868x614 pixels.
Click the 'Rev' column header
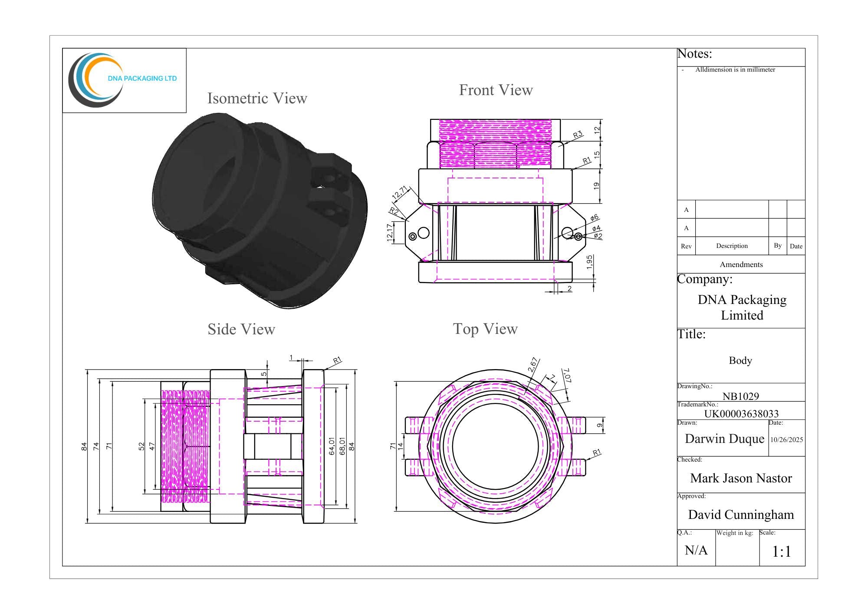[686, 246]
